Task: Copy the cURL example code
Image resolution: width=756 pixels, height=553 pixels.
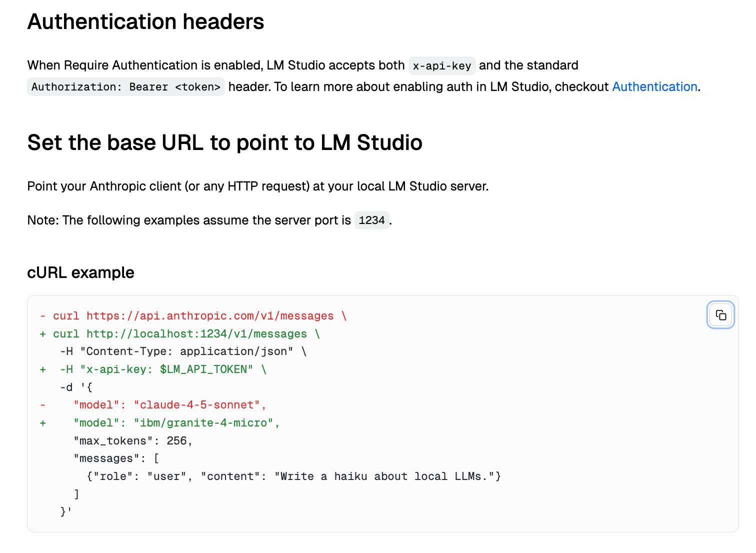Action: tap(720, 315)
